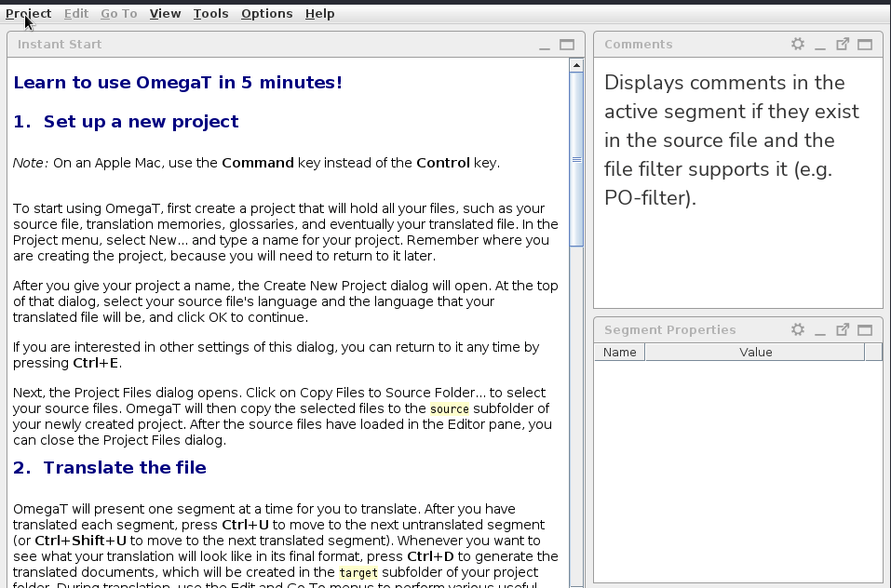The width and height of the screenshot is (891, 588).
Task: Click the Segment Properties pane title
Action: pyautogui.click(x=670, y=329)
